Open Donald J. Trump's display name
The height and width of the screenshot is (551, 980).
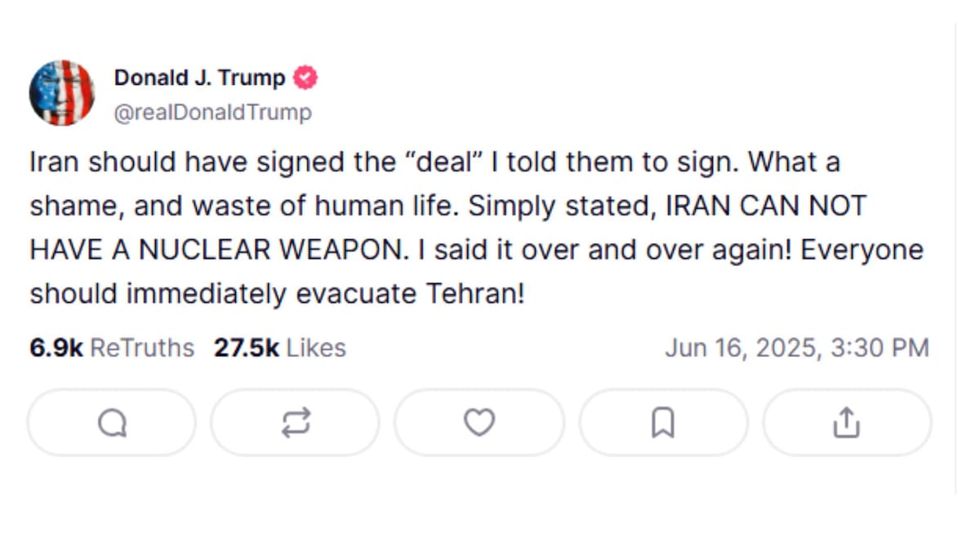199,78
